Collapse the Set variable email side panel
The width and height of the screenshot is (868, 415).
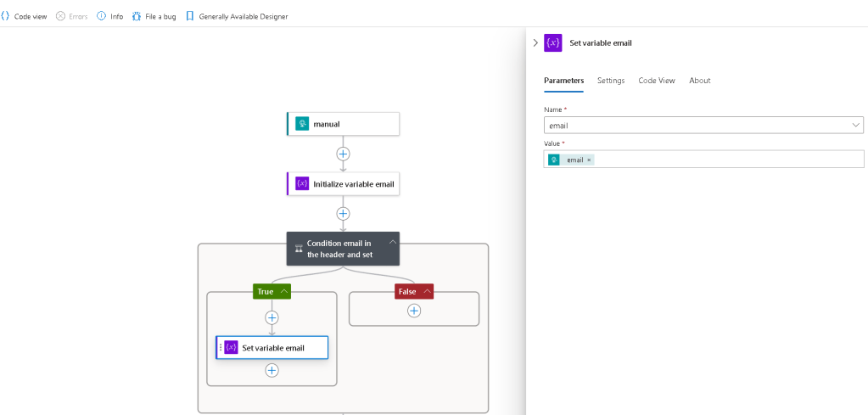coord(535,42)
